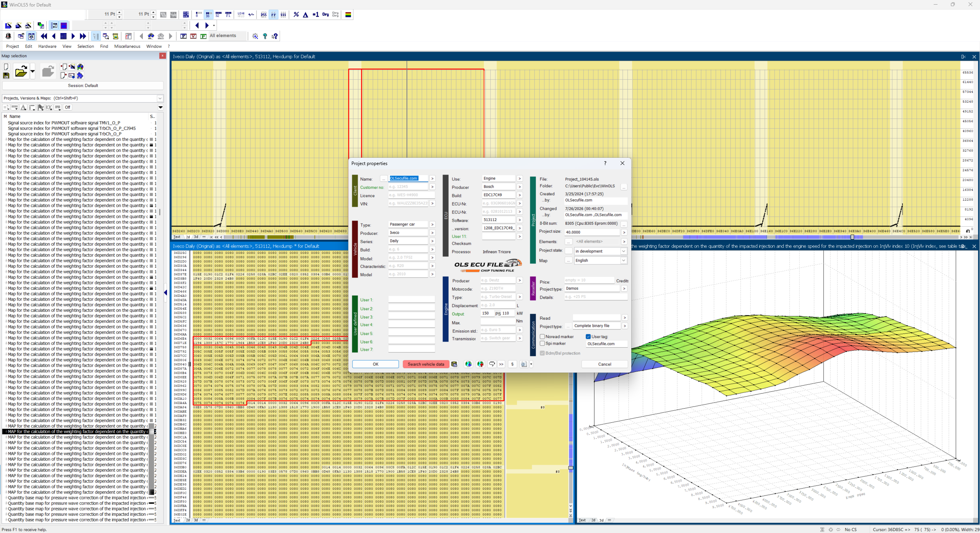Screen dimensions: 980x533
Task: Click the cyan question mark help icon
Action: [265, 36]
